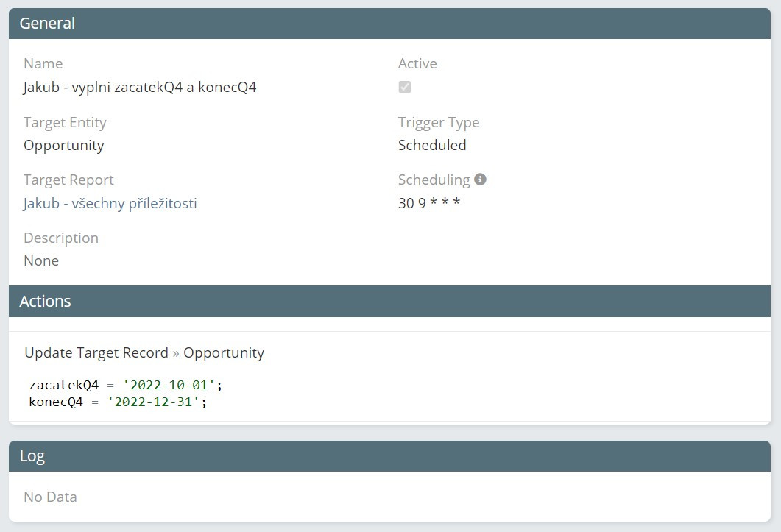Click the Active field label
The height and width of the screenshot is (532, 781).
click(x=417, y=64)
